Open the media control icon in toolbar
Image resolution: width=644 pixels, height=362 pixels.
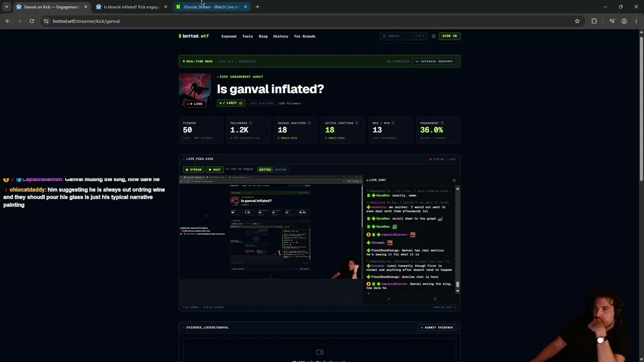(x=612, y=21)
